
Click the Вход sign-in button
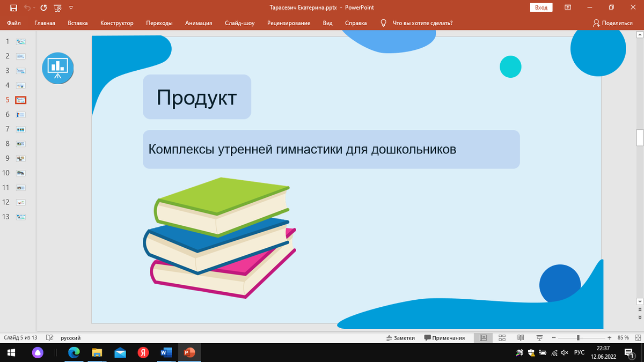coord(541,8)
